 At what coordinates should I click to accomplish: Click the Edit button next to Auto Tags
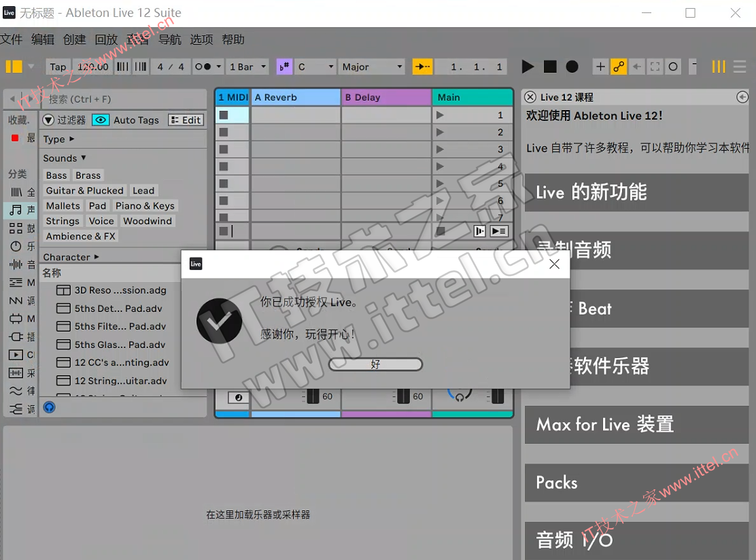(x=186, y=120)
